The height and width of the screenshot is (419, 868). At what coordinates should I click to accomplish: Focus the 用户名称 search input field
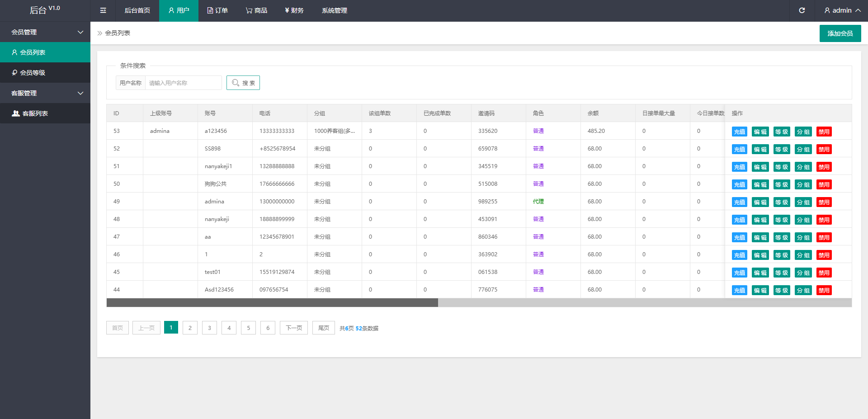183,83
